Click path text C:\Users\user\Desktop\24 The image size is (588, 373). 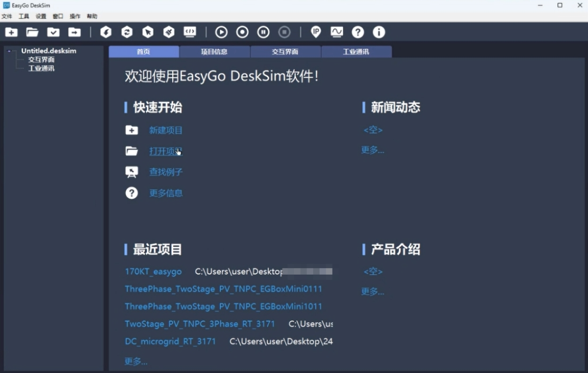coord(281,341)
